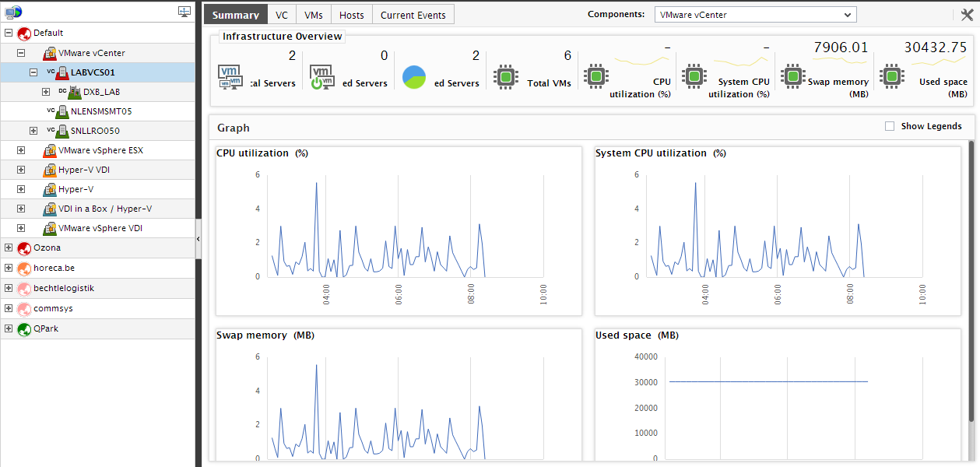
Task: Click the LABVCS01 server icon
Action: point(62,73)
